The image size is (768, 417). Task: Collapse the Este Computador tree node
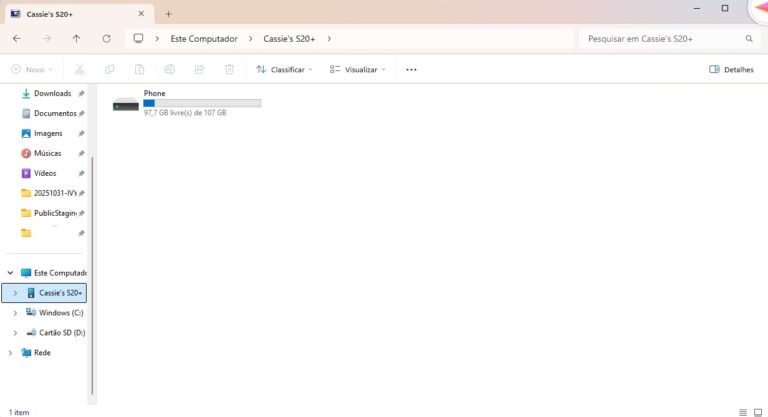(10, 273)
